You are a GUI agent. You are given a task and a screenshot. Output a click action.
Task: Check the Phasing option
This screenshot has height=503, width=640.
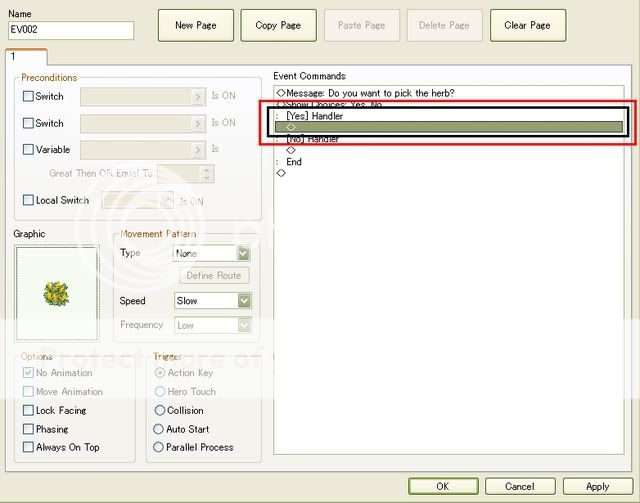click(x=29, y=429)
